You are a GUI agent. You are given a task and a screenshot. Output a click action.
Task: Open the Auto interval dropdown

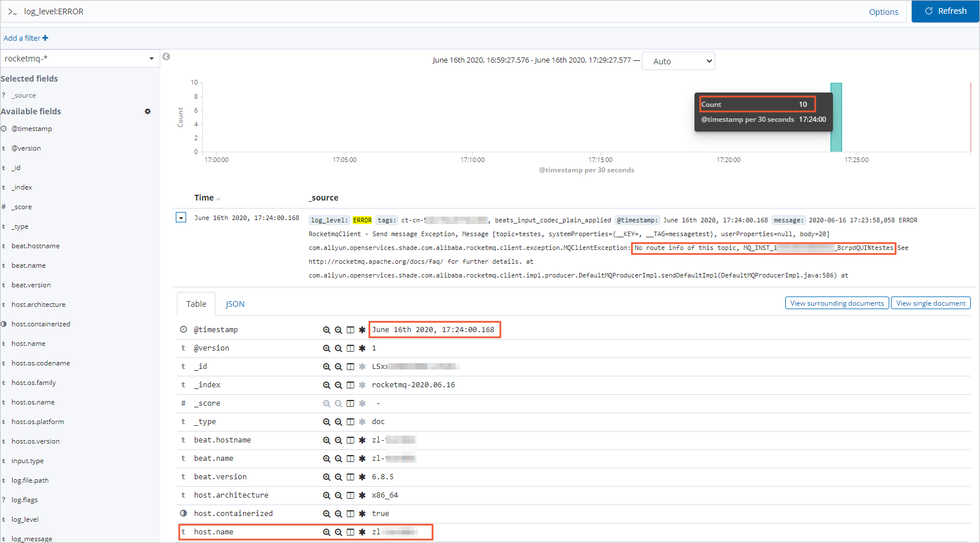678,61
